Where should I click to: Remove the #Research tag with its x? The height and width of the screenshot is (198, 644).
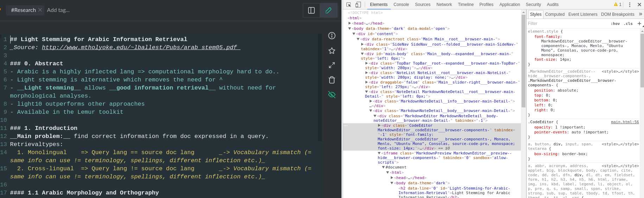pos(40,10)
